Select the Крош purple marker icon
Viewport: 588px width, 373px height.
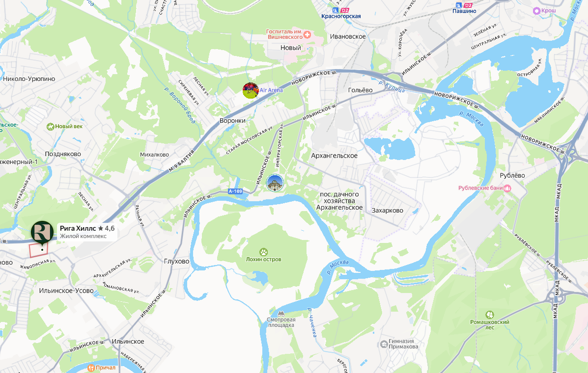[536, 11]
